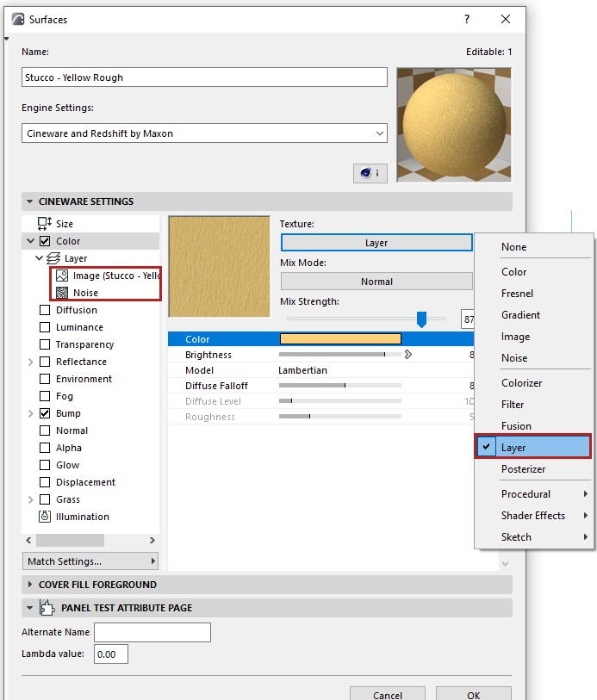Select the Model Lambertian row
The height and width of the screenshot is (700, 597).
coord(320,370)
